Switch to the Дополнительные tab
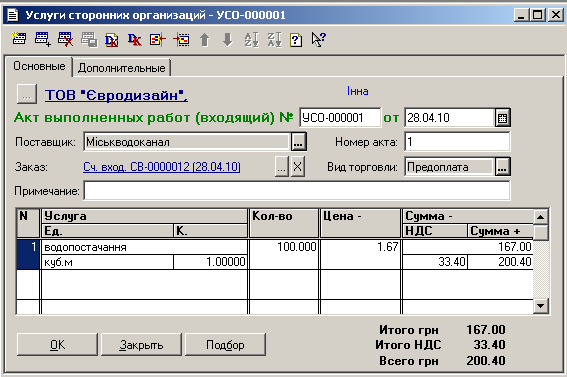Image resolution: width=567 pixels, height=377 pixels. tap(122, 68)
